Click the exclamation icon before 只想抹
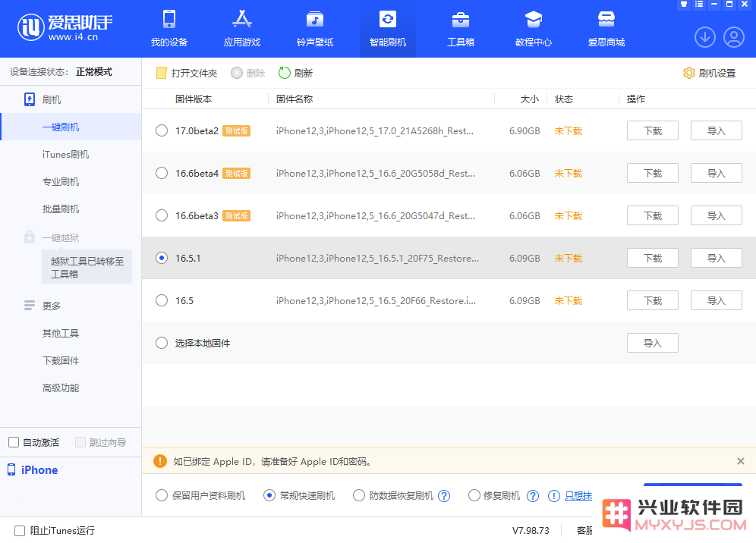Viewport: 756px width, 543px height. 554,496
